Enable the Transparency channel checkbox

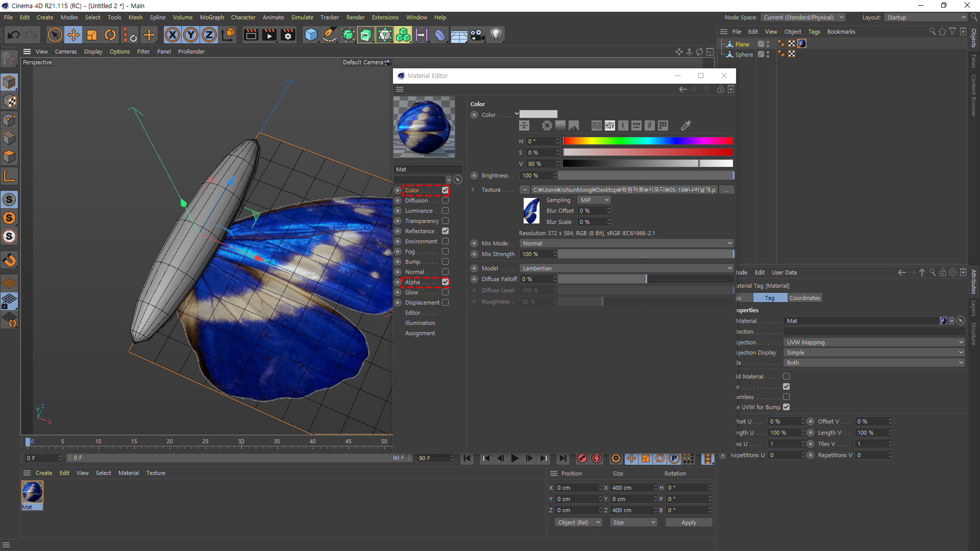pos(445,221)
